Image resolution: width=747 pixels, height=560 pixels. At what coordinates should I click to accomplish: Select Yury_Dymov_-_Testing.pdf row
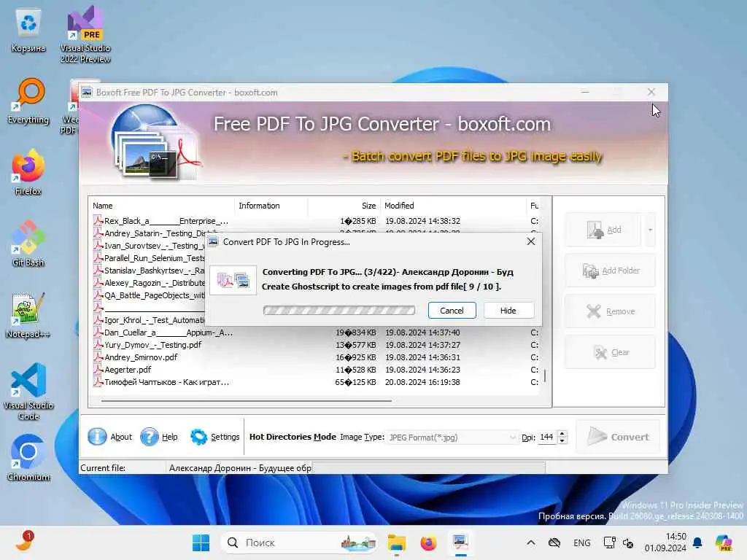click(x=315, y=345)
